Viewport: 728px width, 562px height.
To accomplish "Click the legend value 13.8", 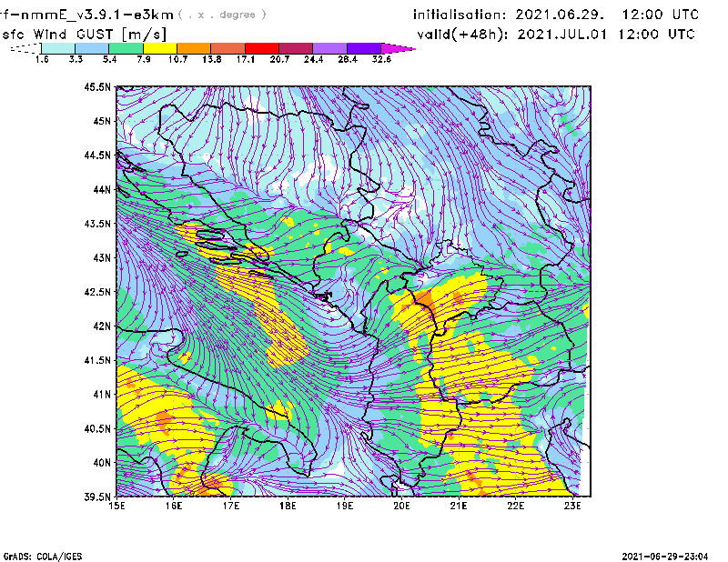I will [212, 59].
